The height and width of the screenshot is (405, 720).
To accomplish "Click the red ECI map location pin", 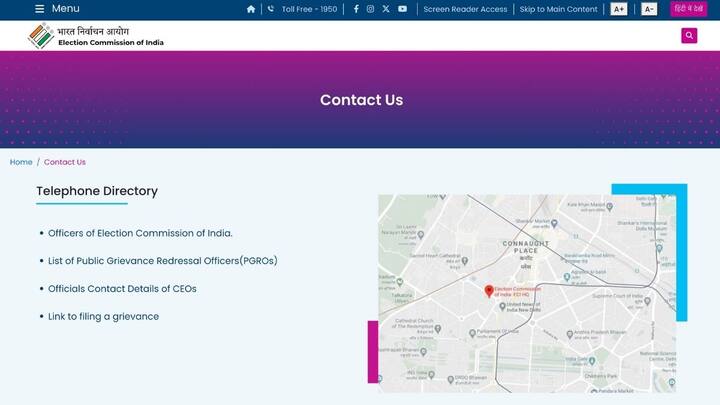I will [489, 291].
